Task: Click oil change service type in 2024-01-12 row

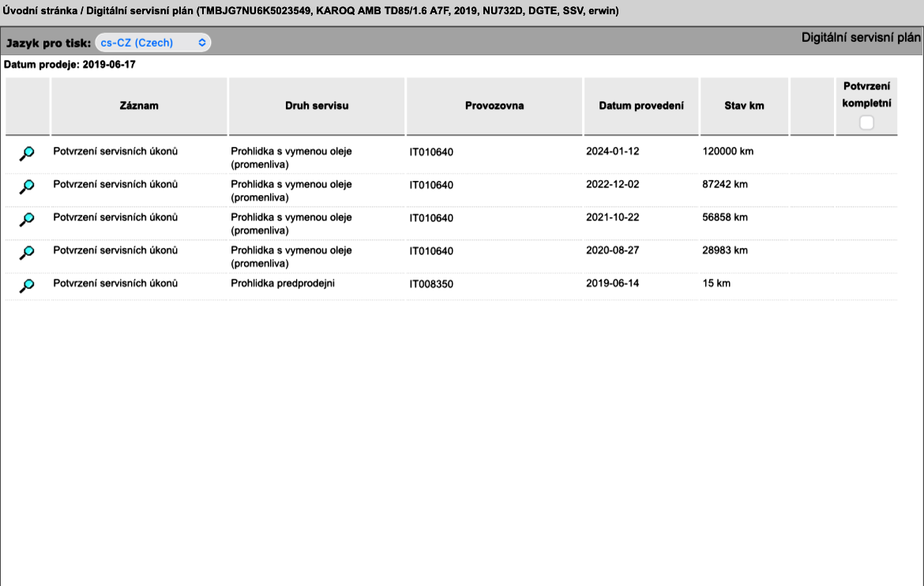Action: (291, 157)
